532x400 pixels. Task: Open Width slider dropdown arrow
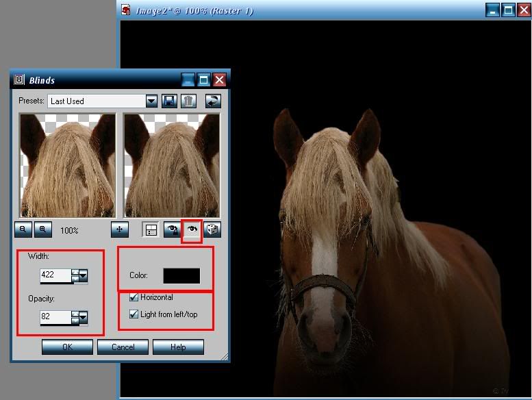point(83,275)
